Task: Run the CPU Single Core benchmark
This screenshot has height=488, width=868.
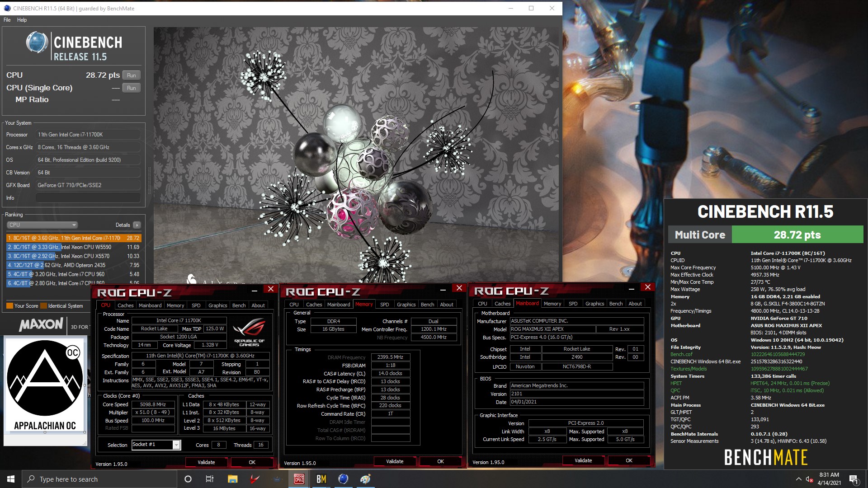Action: pos(132,88)
